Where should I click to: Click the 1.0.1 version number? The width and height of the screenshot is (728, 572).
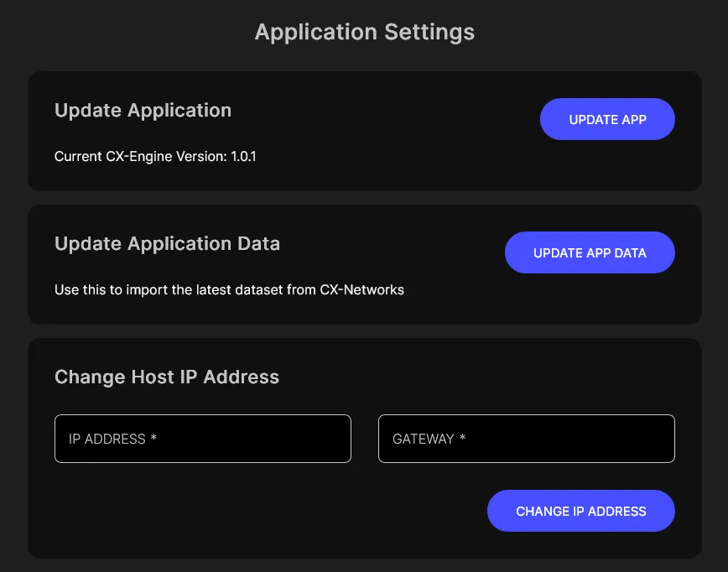click(243, 156)
